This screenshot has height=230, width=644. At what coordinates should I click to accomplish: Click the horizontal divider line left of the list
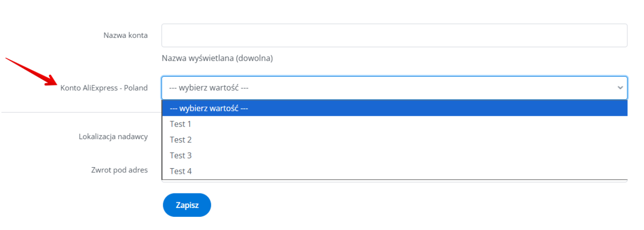(80, 112)
